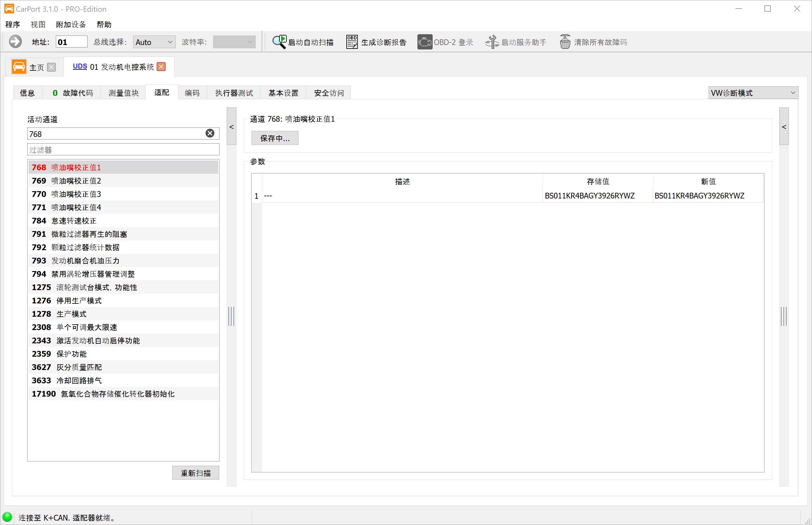This screenshot has height=525, width=812.
Task: Generate diagnostic report (生成诊断报告)
Action: pyautogui.click(x=376, y=42)
